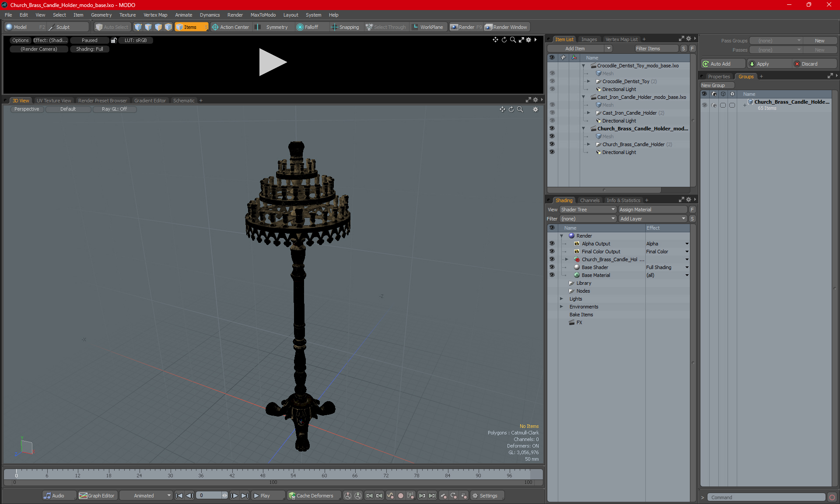Hide the Alpha Output layer
Screen dimensions: 840x504
[x=552, y=244]
